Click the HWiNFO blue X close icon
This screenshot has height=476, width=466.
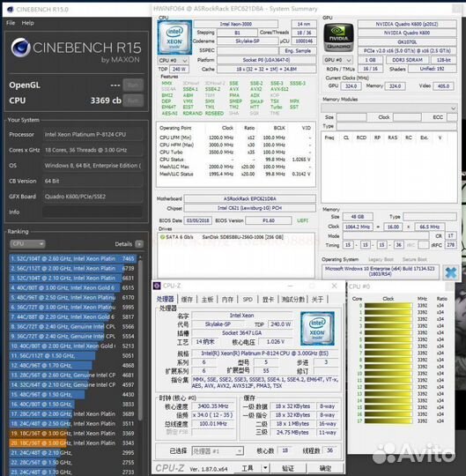pos(451,272)
